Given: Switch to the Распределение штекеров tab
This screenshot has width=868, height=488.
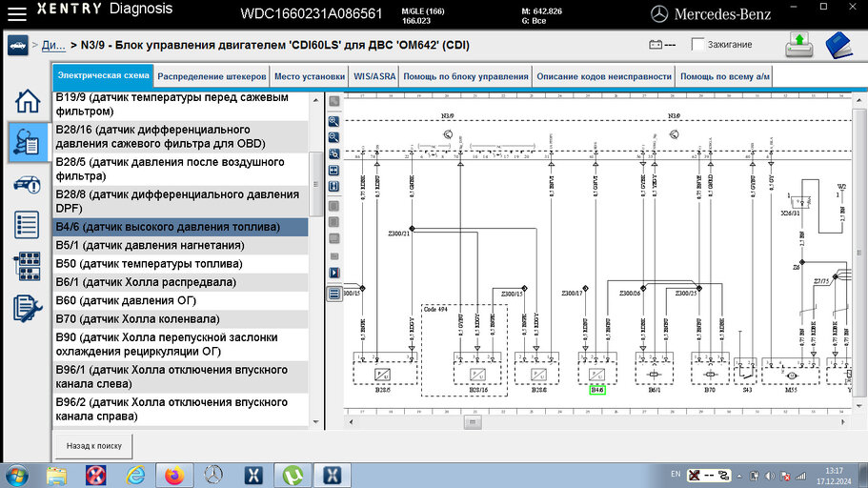Looking at the screenshot, I should click(x=212, y=76).
